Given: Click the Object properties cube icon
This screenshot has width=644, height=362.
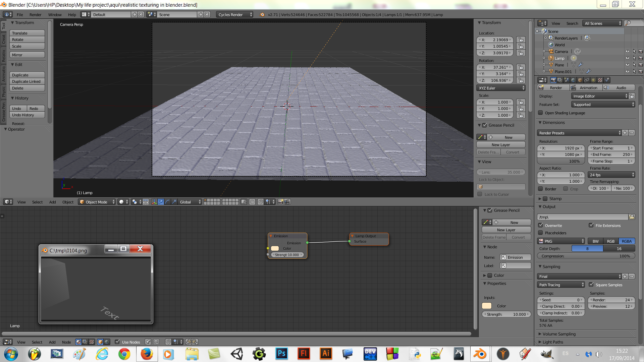Looking at the screenshot, I should click(x=580, y=80).
